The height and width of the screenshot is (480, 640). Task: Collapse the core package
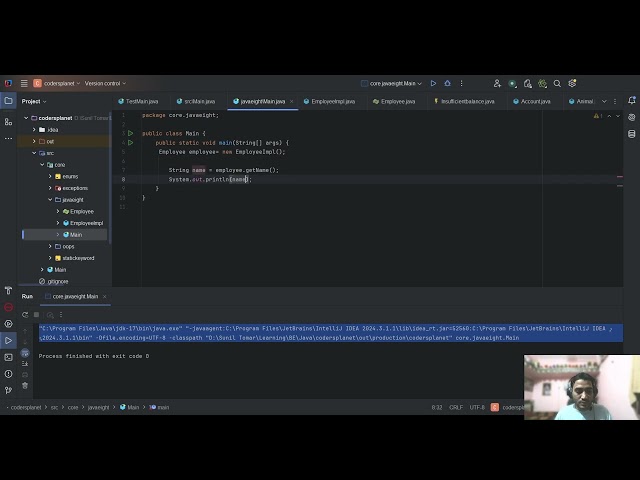[42, 164]
